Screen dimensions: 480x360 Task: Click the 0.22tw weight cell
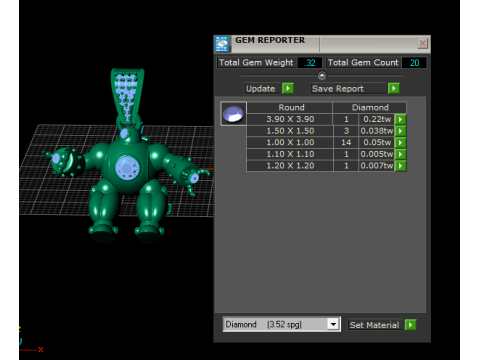[377, 119]
